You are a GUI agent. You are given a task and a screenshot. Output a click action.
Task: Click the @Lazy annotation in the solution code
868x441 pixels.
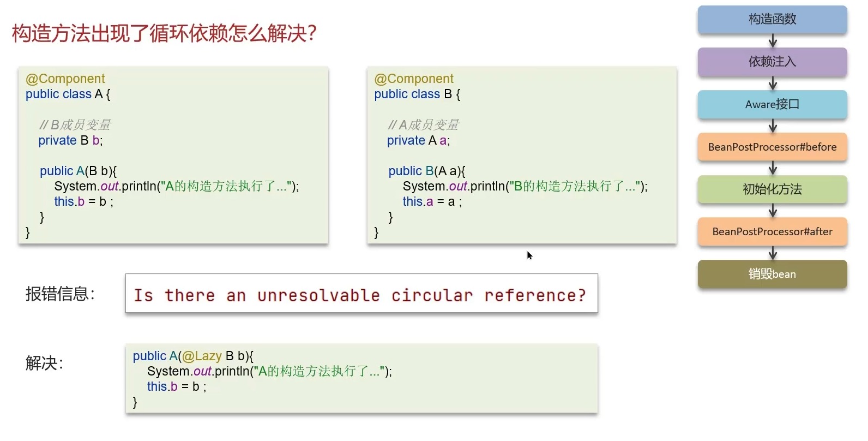202,356
